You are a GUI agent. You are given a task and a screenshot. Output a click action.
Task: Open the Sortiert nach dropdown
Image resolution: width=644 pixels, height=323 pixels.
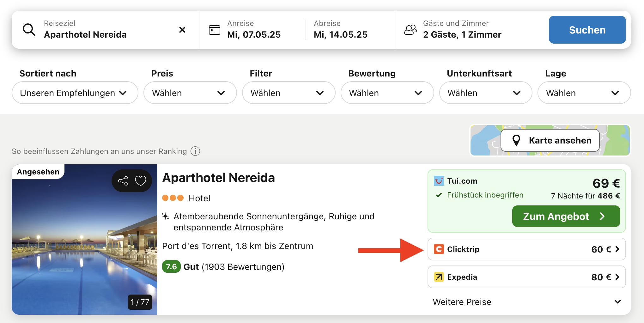pyautogui.click(x=75, y=93)
